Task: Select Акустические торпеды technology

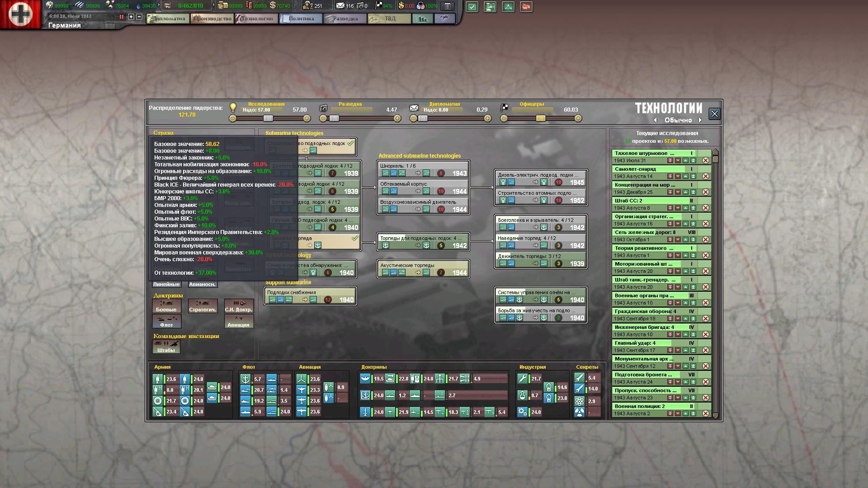Action: point(423,269)
